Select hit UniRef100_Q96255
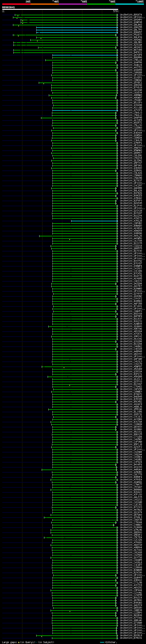Image resolution: width=146 pixels, height=644 pixels. [131, 27]
